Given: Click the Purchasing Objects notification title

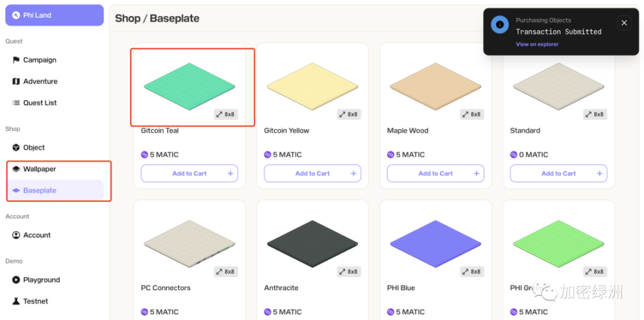Looking at the screenshot, I should tap(543, 20).
